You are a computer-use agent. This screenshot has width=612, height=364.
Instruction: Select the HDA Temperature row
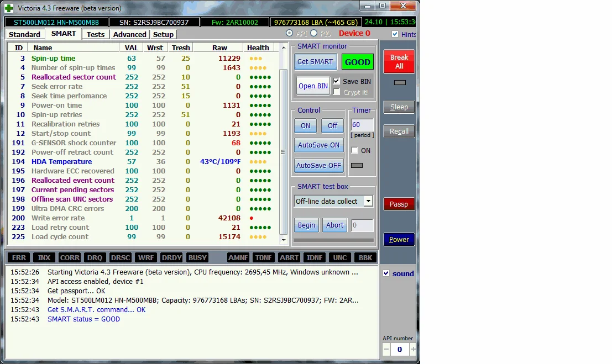(x=143, y=161)
